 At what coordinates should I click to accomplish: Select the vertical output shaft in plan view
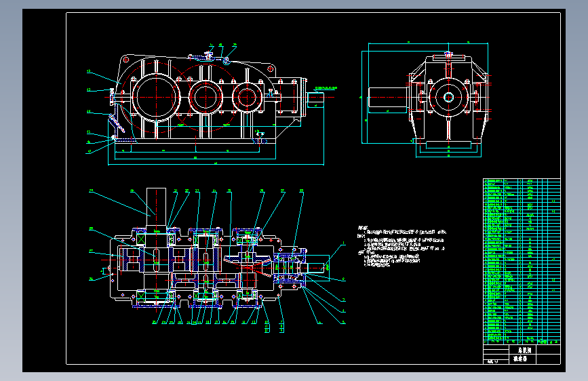156,209
